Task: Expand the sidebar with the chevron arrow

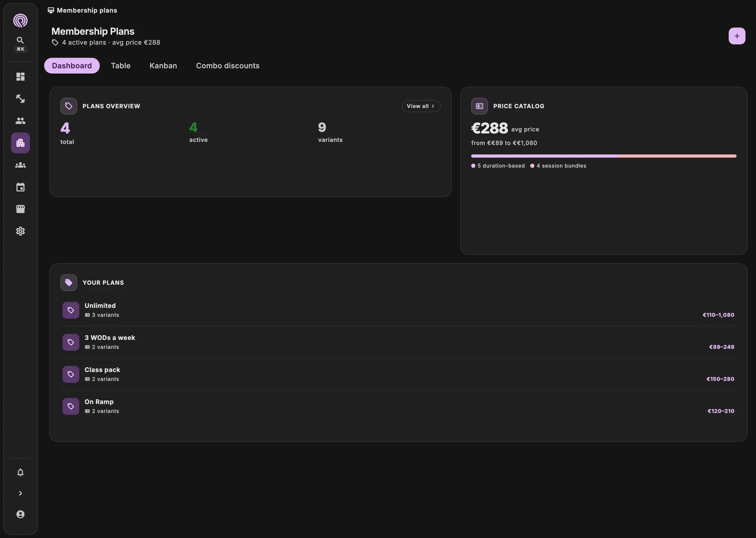Action: [x=20, y=493]
